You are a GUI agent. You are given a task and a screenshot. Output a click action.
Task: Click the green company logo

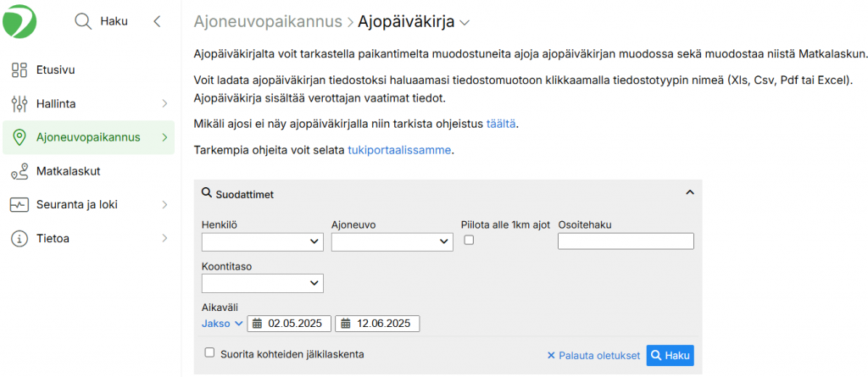point(19,21)
